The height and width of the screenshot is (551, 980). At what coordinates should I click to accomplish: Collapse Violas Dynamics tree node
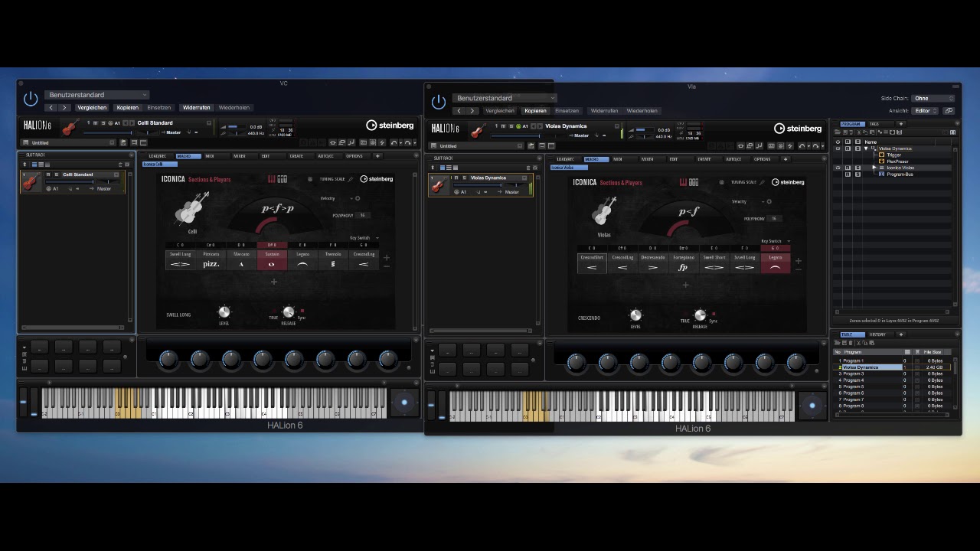(867, 148)
